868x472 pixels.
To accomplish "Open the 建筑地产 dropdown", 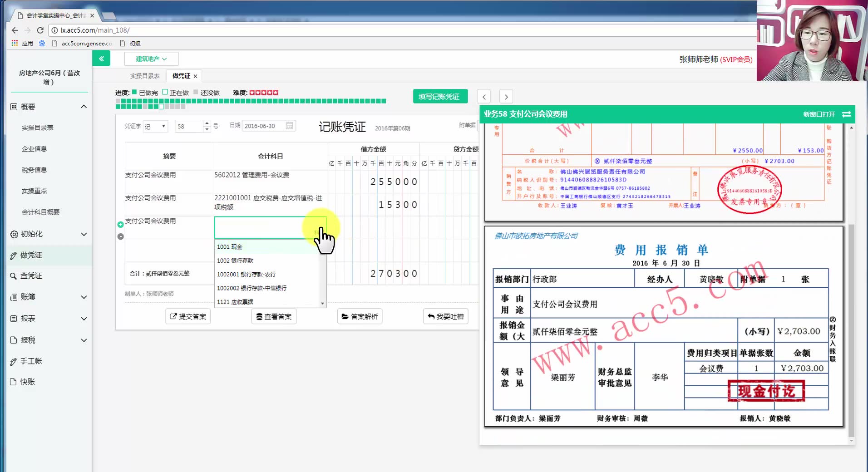I will click(151, 59).
